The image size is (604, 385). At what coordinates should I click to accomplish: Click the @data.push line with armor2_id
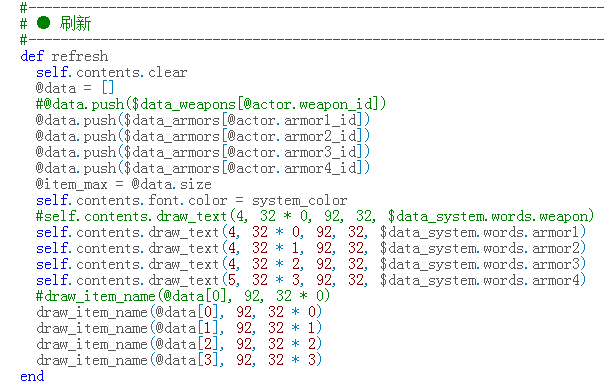pyautogui.click(x=203, y=136)
